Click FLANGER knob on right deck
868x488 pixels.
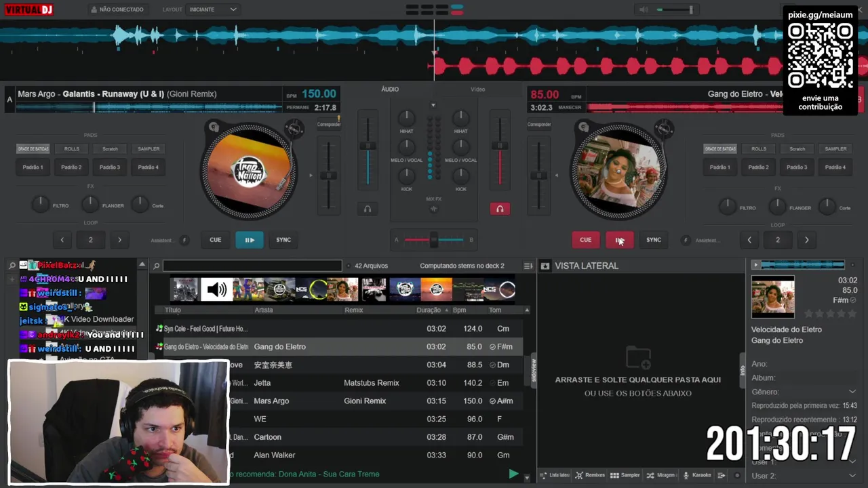[777, 206]
